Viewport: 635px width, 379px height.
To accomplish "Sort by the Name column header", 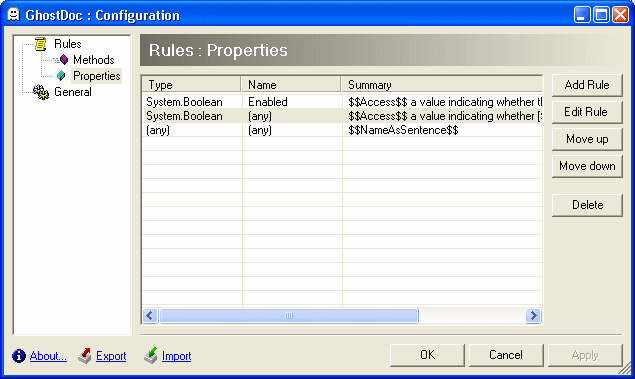I will 291,85.
